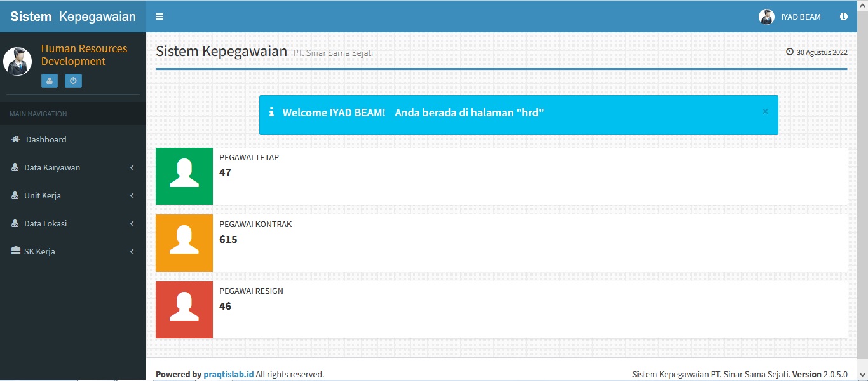
Task: Dismiss the Welcome alert with X
Action: (x=765, y=111)
